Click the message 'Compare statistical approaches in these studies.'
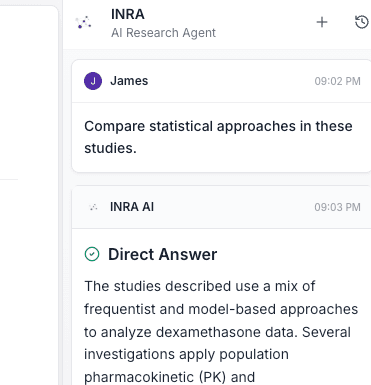This screenshot has height=385, width=371. 218,137
